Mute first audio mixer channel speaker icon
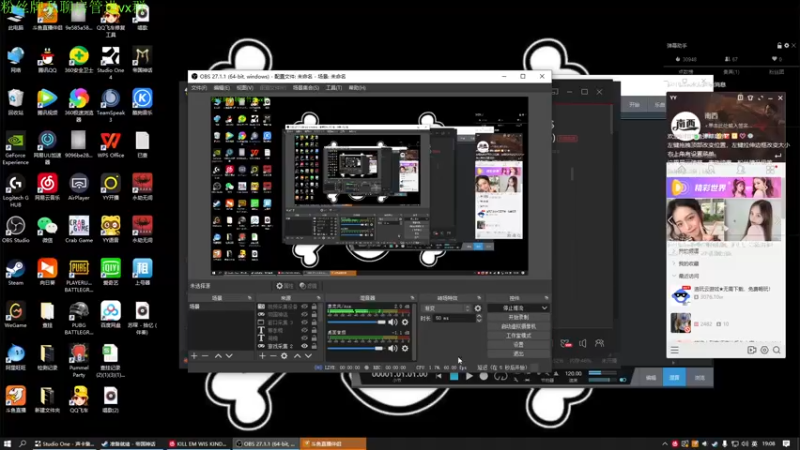 click(392, 322)
